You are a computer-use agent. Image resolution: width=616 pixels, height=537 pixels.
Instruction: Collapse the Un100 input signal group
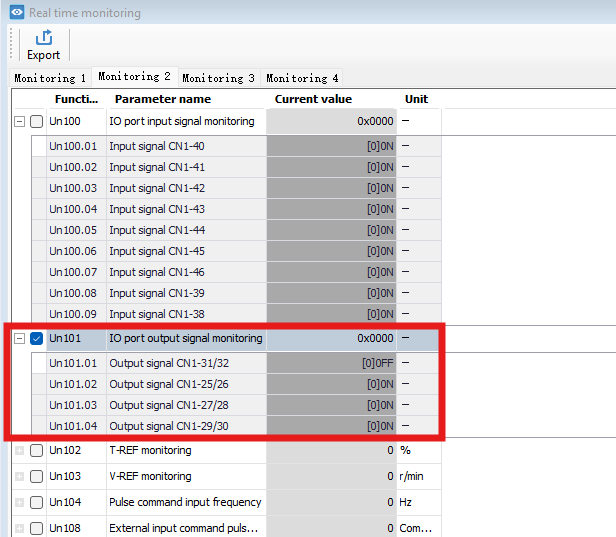coord(19,121)
